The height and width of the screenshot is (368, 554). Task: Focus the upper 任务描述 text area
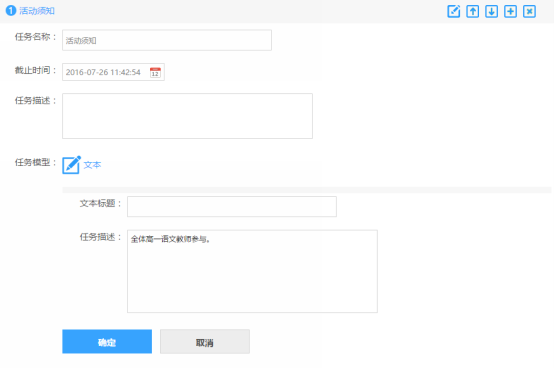coord(187,116)
